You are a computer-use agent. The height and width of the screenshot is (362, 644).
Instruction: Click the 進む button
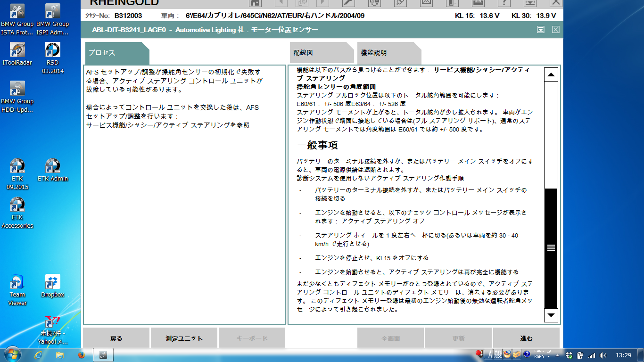tap(526, 338)
